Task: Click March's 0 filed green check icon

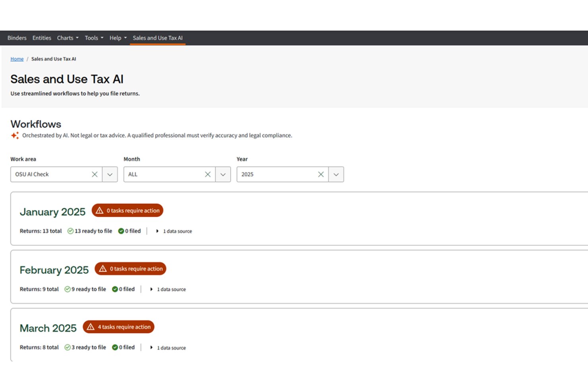Action: coord(115,348)
